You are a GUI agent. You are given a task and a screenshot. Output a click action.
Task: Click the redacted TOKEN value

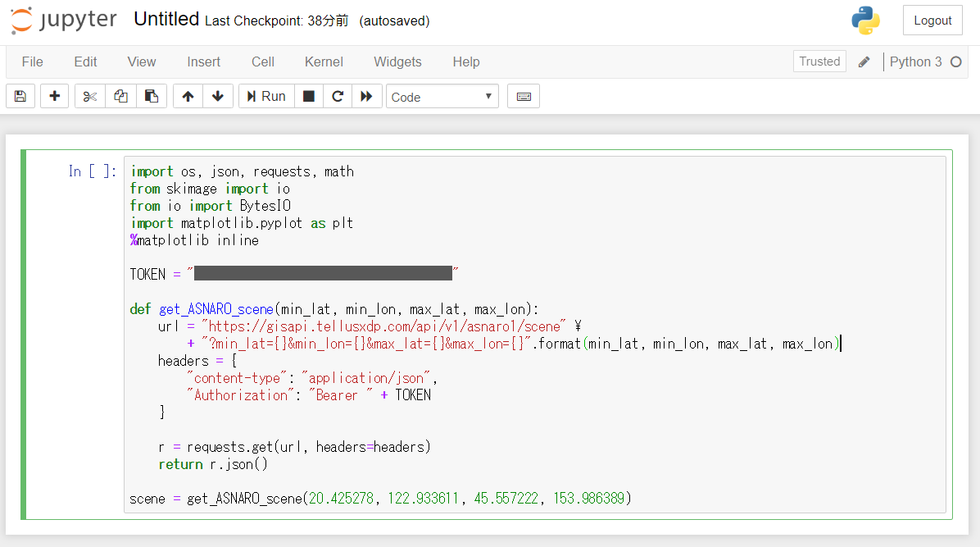pos(323,274)
